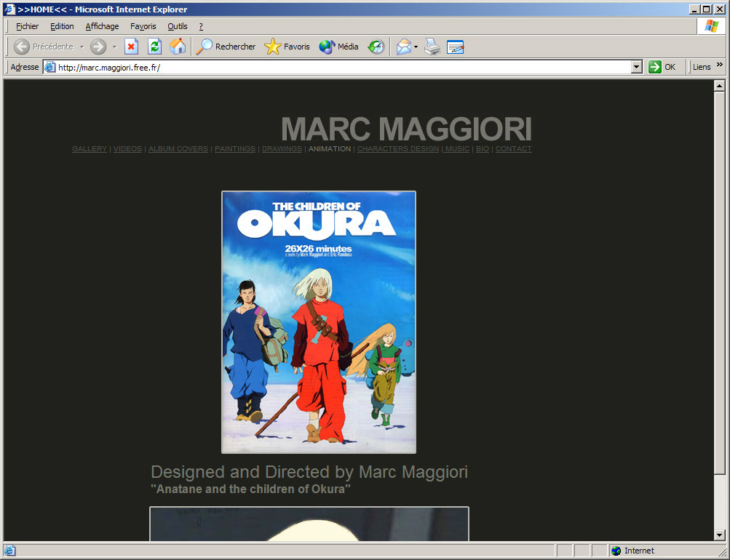The width and height of the screenshot is (730, 560).
Task: Click the Internet zone status text
Action: [639, 551]
